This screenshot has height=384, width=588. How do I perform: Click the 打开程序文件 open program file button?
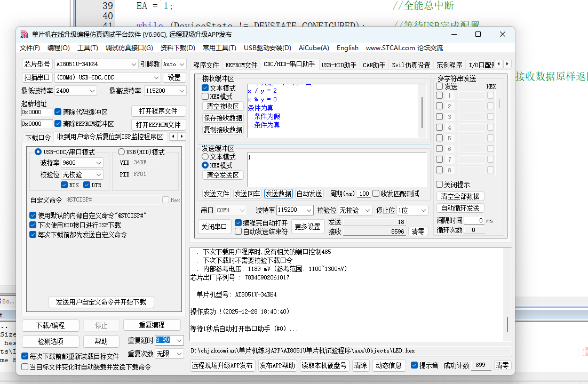158,111
